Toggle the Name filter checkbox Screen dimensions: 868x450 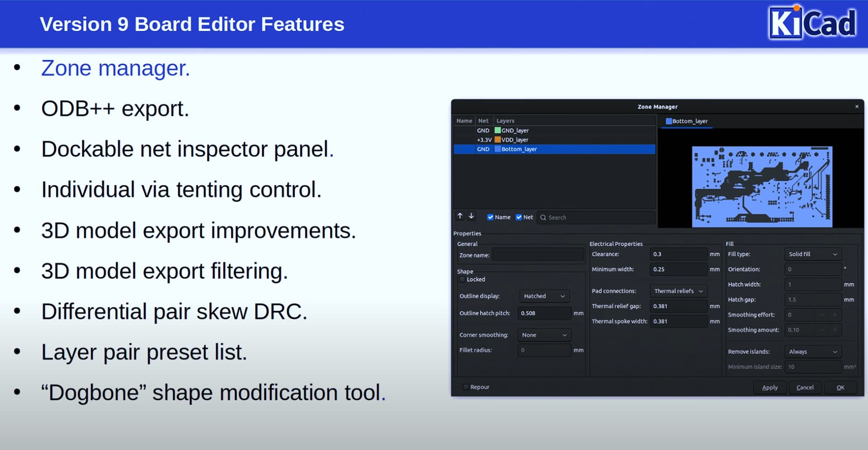click(490, 217)
